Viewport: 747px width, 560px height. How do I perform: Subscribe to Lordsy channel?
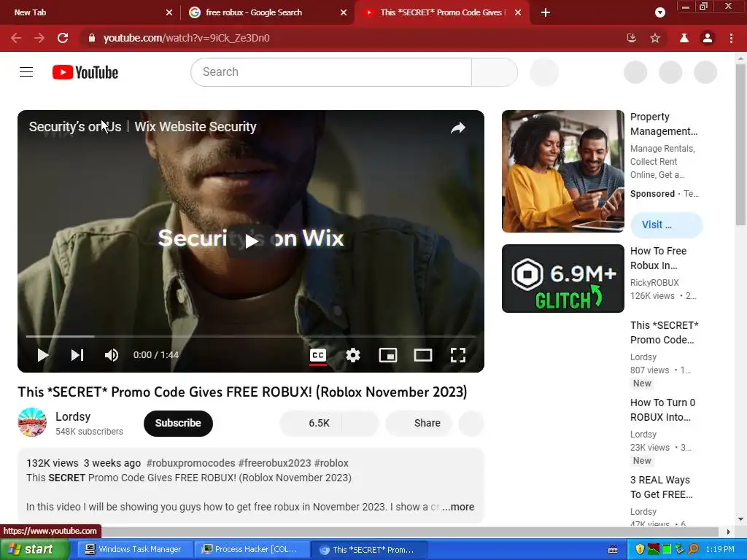pos(178,423)
